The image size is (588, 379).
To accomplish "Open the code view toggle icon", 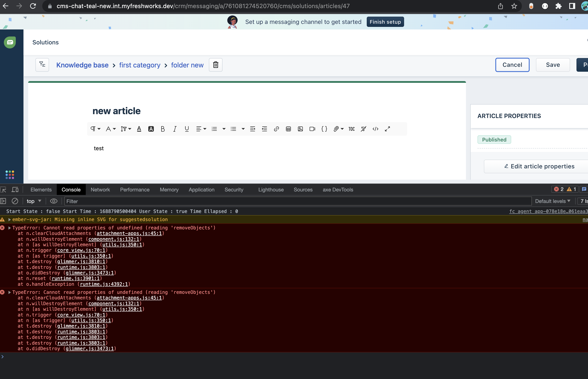I will coord(376,129).
